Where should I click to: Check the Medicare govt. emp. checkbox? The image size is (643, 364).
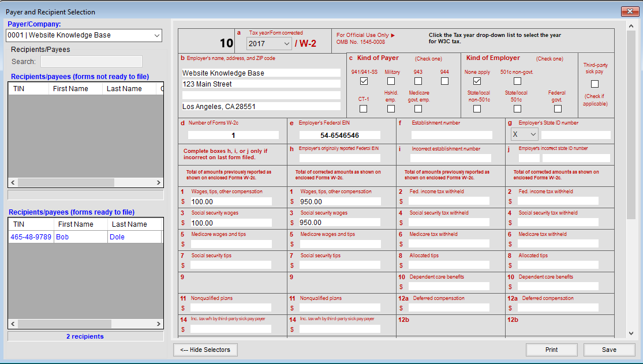pyautogui.click(x=418, y=108)
